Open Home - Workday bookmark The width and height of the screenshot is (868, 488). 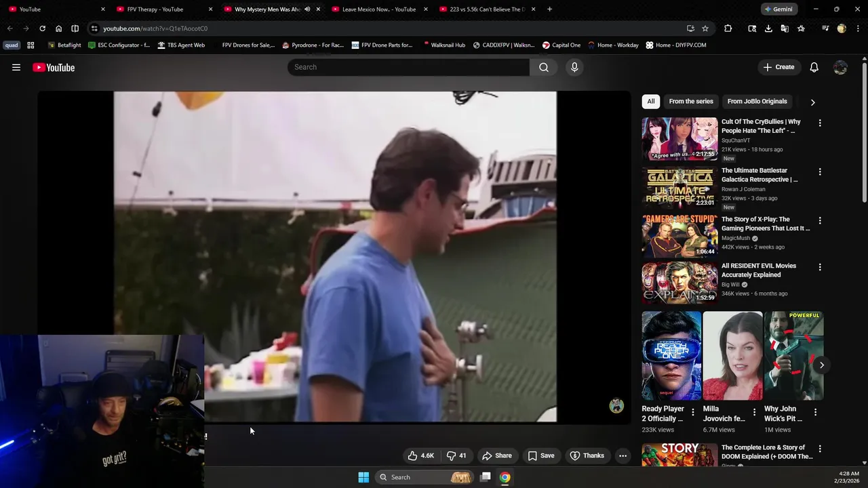pos(613,45)
